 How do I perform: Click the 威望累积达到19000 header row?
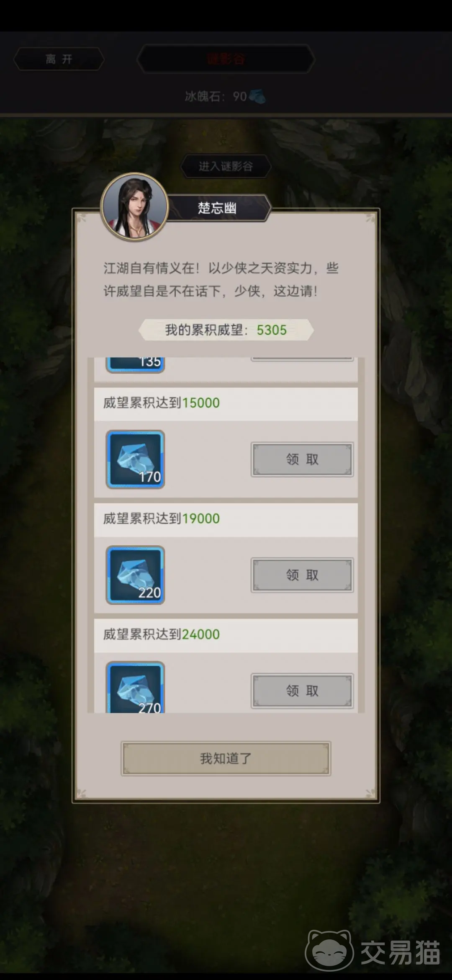[226, 519]
